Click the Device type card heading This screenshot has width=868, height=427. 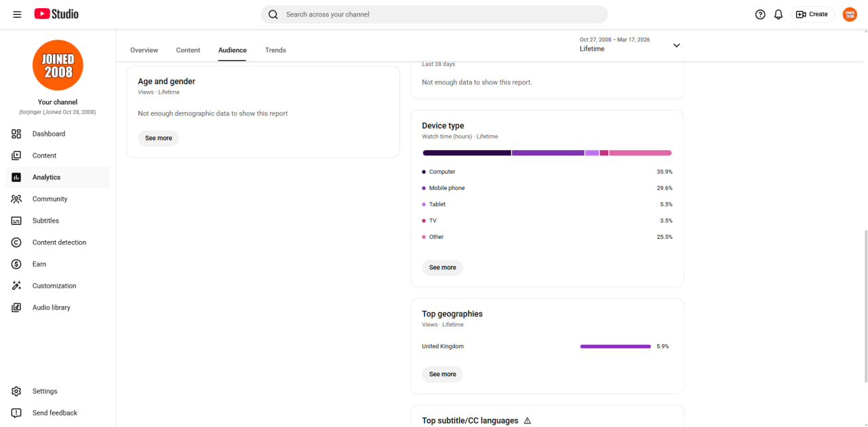pyautogui.click(x=443, y=126)
